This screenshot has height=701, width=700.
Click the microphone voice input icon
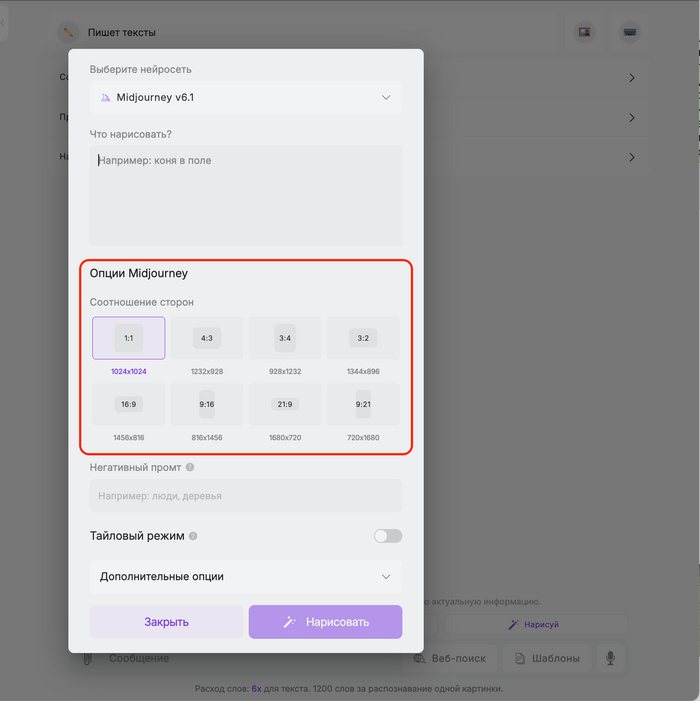(x=608, y=658)
